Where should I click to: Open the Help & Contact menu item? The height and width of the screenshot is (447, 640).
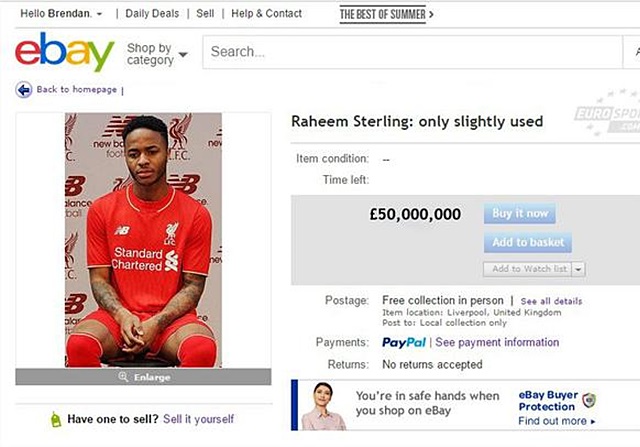click(x=266, y=13)
